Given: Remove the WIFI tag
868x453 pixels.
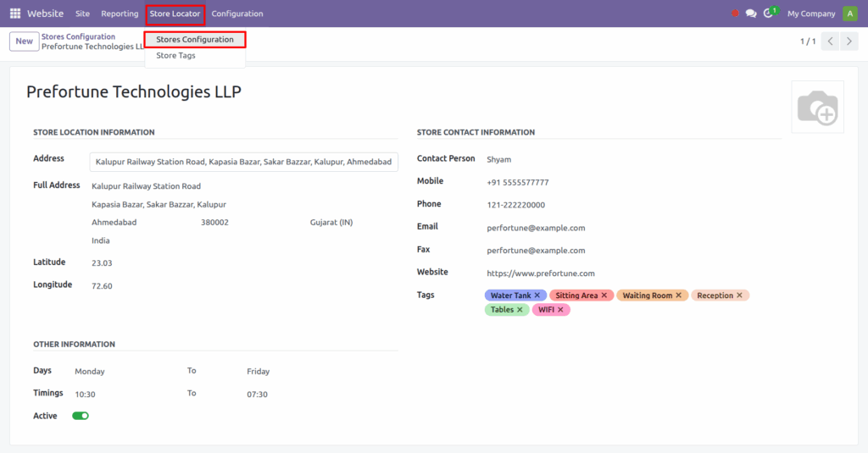Looking at the screenshot, I should pos(560,310).
